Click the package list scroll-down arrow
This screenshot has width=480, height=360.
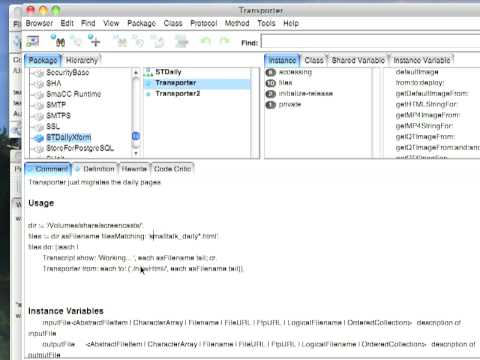[136, 153]
